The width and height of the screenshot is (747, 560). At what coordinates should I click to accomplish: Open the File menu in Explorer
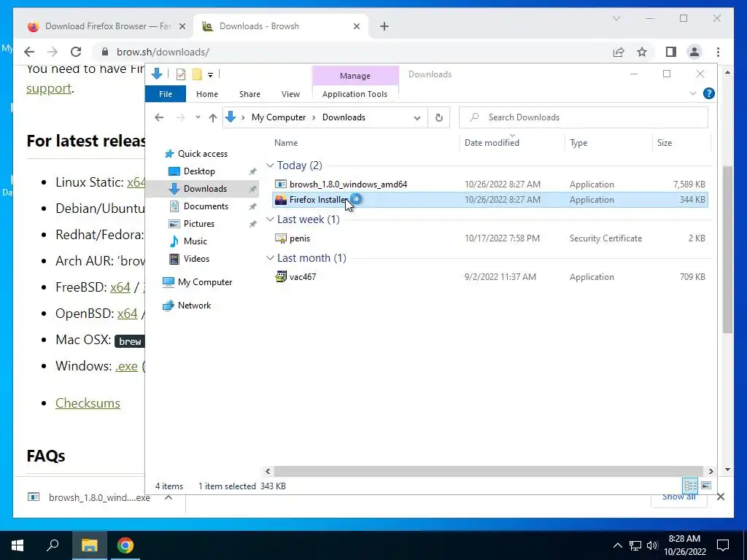tap(166, 94)
